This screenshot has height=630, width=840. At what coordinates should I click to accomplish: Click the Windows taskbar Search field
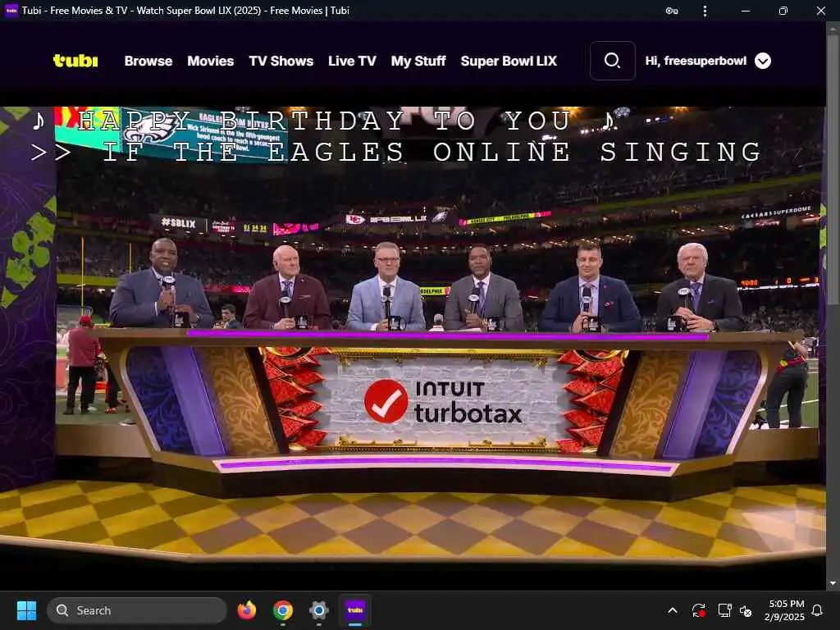coord(137,610)
